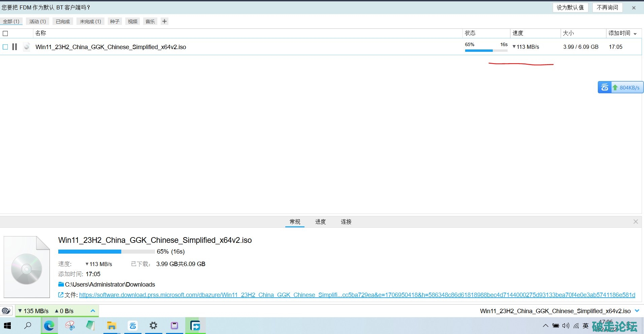Collapse details with bottom-right chevron
This screenshot has height=334, width=644.
[637, 311]
